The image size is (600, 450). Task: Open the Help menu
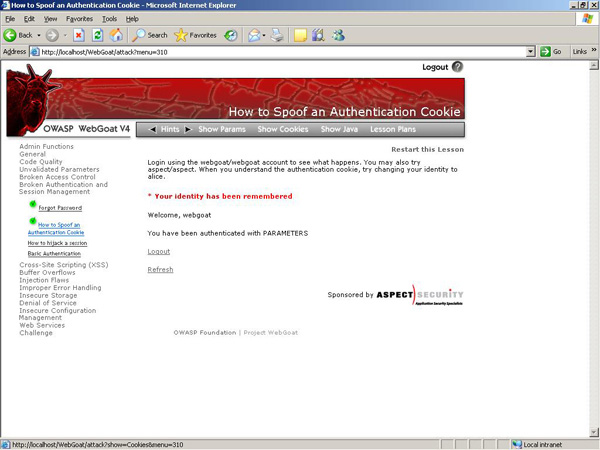(132, 19)
